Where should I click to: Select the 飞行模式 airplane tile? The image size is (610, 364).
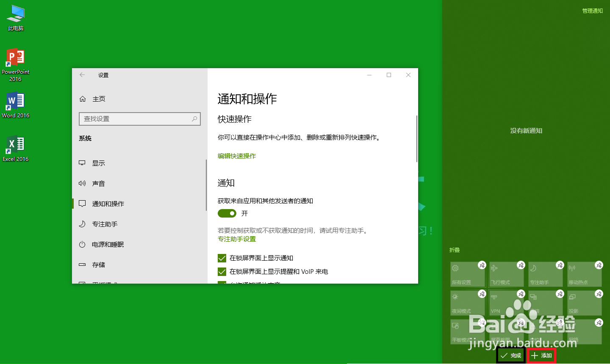pos(507,274)
